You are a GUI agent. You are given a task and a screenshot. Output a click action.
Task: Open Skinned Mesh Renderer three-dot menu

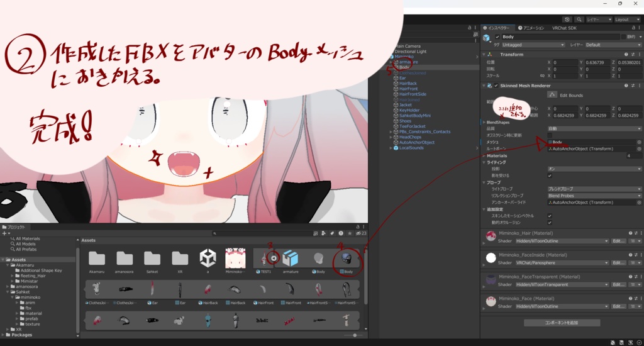click(x=639, y=86)
